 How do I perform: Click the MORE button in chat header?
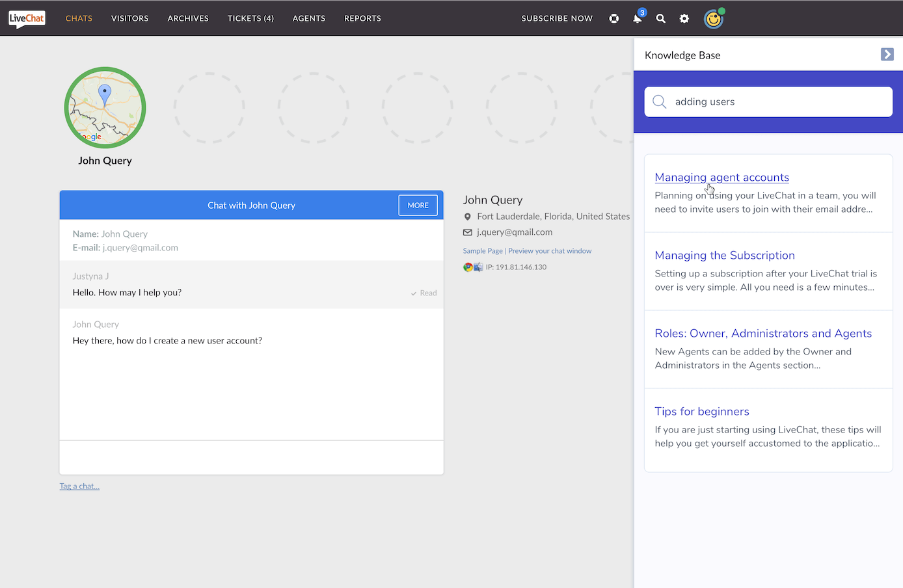418,205
